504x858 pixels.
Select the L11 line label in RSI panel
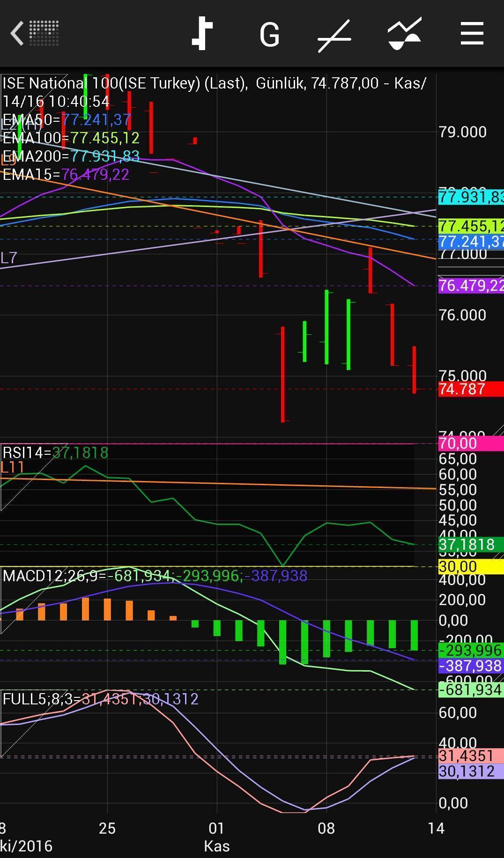click(x=12, y=467)
